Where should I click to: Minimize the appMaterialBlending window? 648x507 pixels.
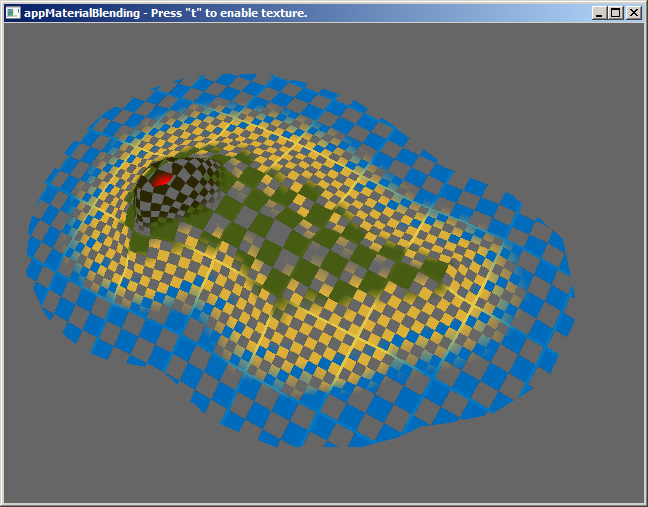coord(599,13)
